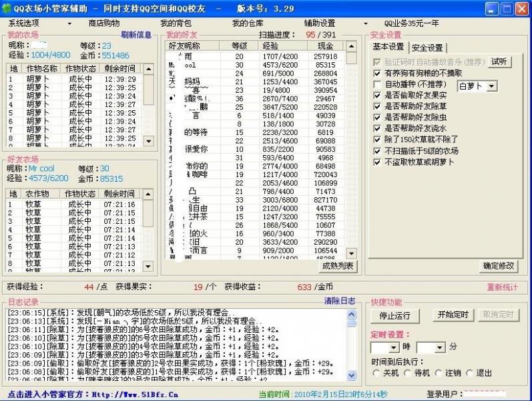Viewport: 532px width, 401px height.
Task: Click my farm list scroll-down arrow
Action: [148, 141]
